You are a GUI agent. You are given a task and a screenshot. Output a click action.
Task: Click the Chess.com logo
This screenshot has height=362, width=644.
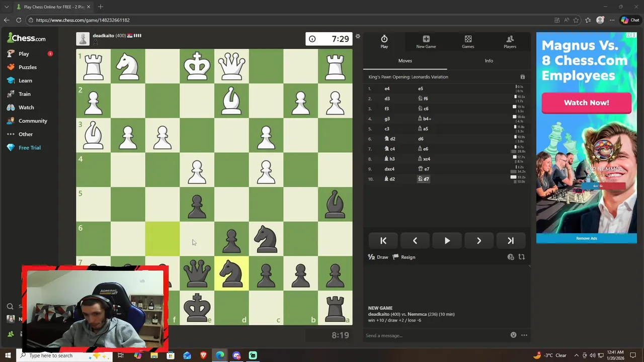(x=26, y=38)
